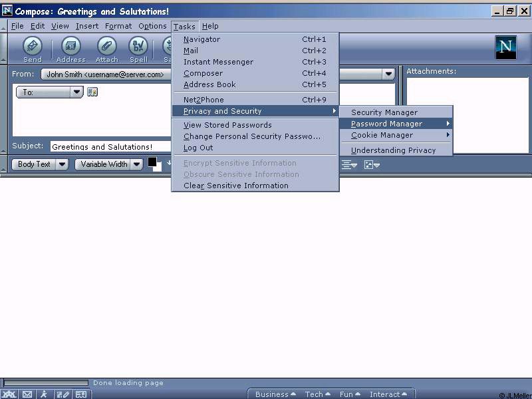
Task: Expand the From sender account dropdown
Action: (388, 74)
